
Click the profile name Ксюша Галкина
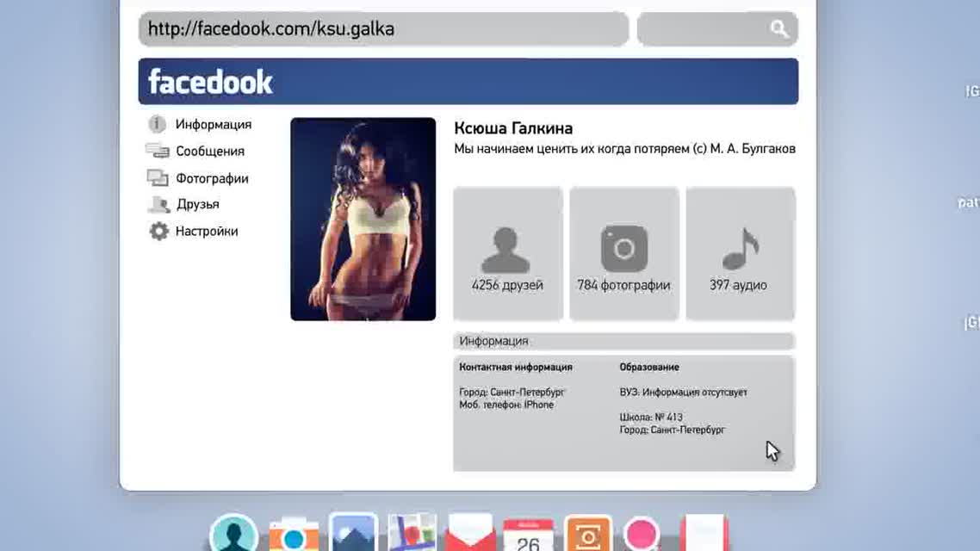(x=513, y=128)
